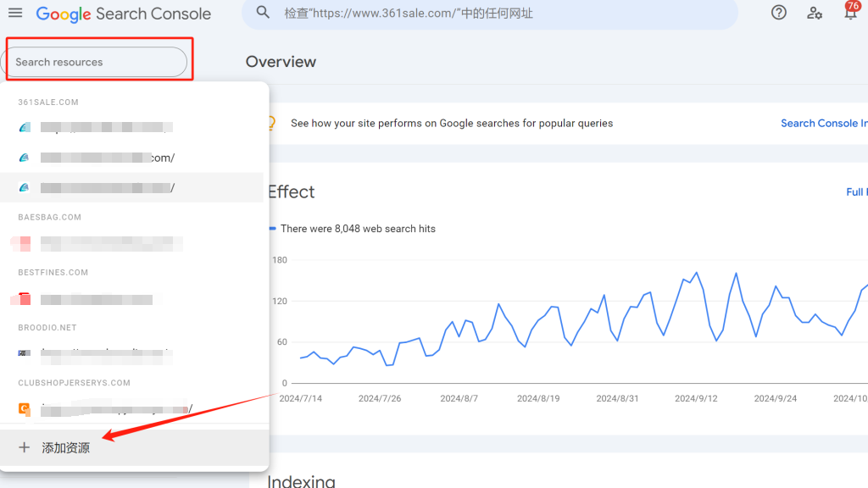Open notifications bell showing 76 alerts
The width and height of the screenshot is (868, 488).
(851, 13)
